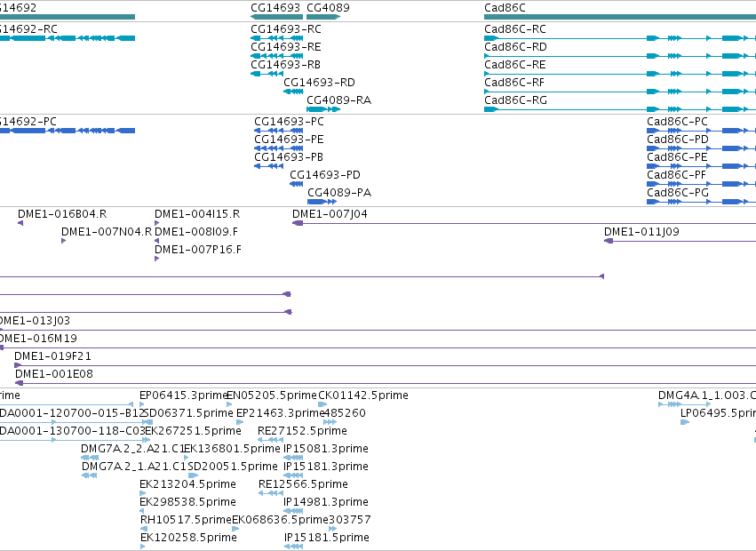Select the DME1-013J03 clone label
The height and width of the screenshot is (551, 756).
click(35, 321)
